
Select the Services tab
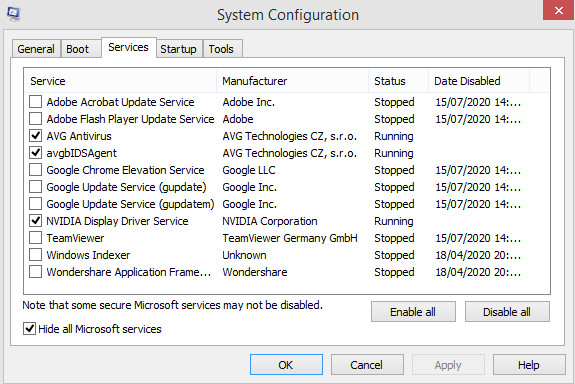pos(129,47)
